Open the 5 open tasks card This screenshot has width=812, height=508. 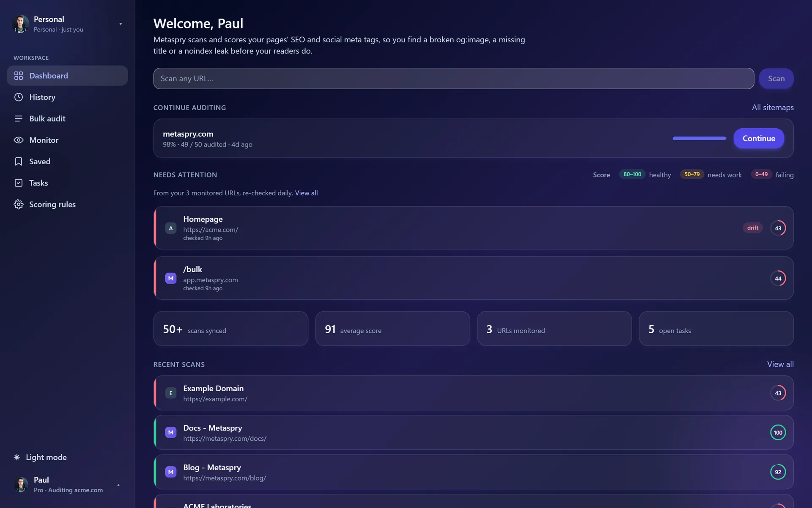click(716, 329)
